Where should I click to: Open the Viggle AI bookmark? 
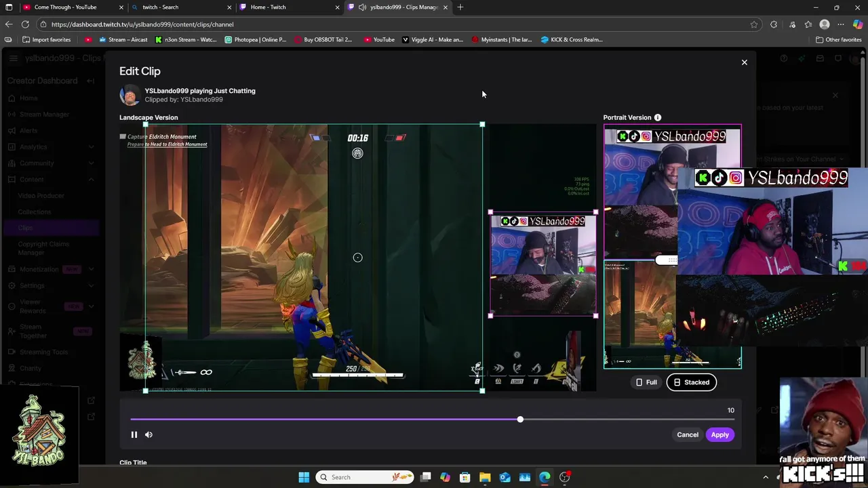coord(433,39)
